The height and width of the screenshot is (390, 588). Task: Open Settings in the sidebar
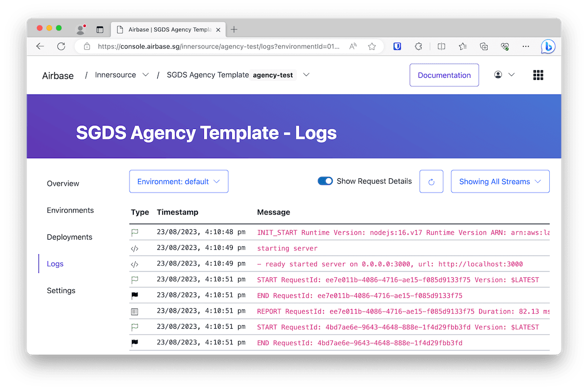tap(61, 291)
